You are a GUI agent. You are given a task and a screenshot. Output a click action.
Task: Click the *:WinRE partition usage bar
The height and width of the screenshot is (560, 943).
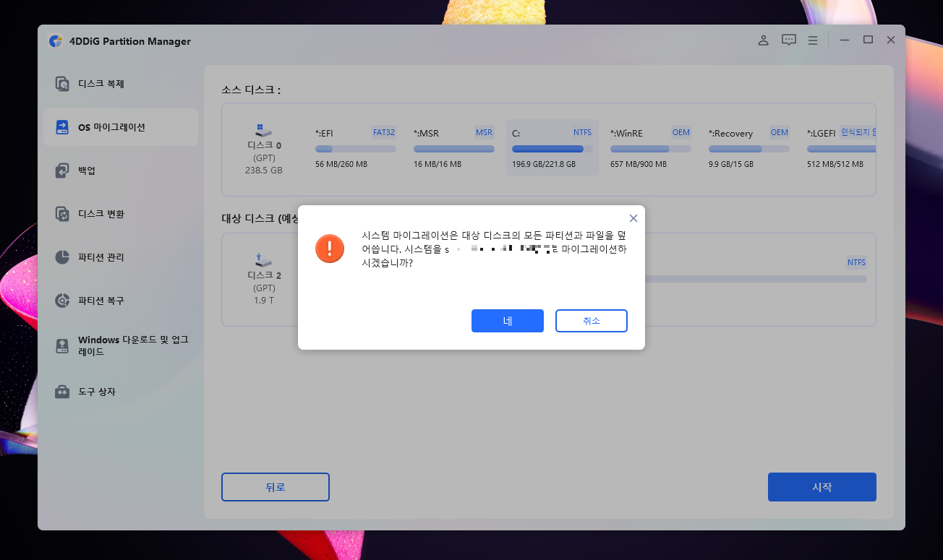[x=651, y=149]
